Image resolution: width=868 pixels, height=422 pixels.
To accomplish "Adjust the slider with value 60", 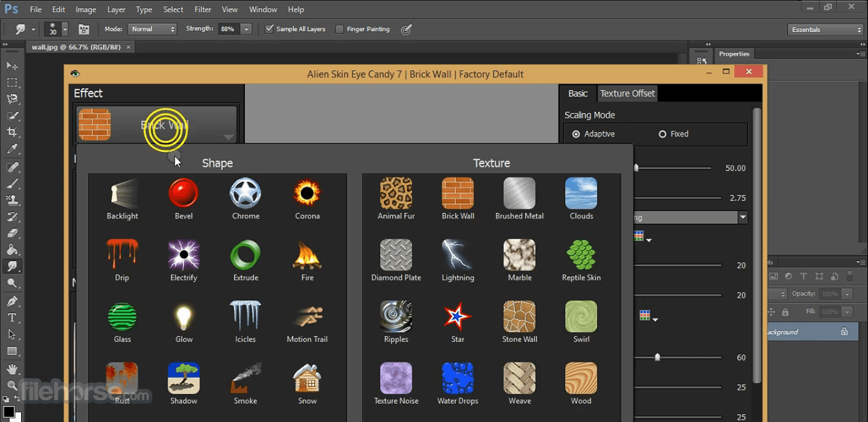I will (x=657, y=357).
